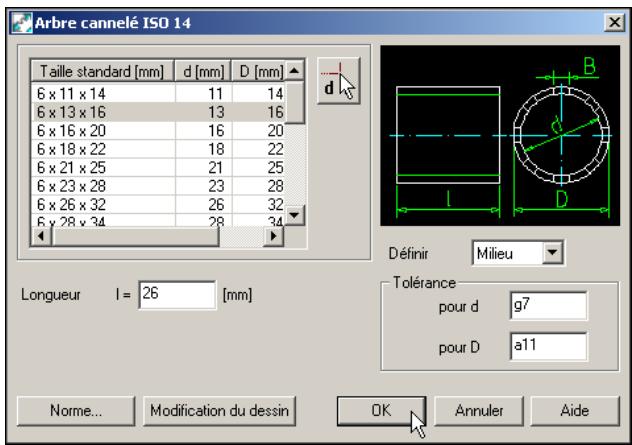The image size is (632, 445).
Task: Click the horizontal scrollbar thumb
Action: (135, 236)
